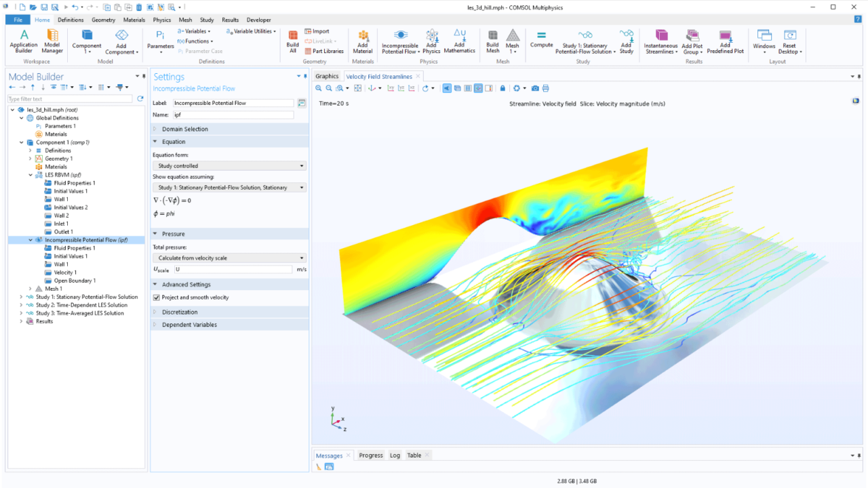Open the Variable Utilities menu
This screenshot has width=868, height=488.
[251, 31]
